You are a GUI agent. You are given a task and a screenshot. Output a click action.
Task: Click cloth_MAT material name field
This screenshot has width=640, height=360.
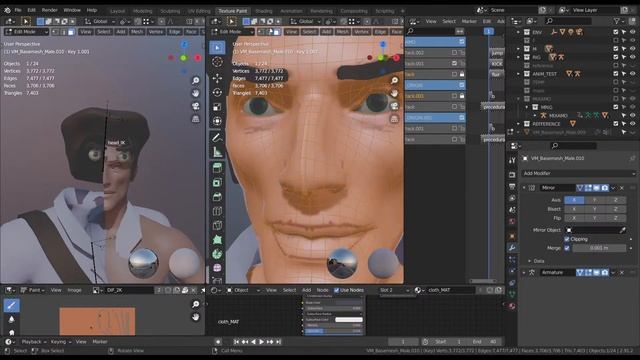point(450,290)
